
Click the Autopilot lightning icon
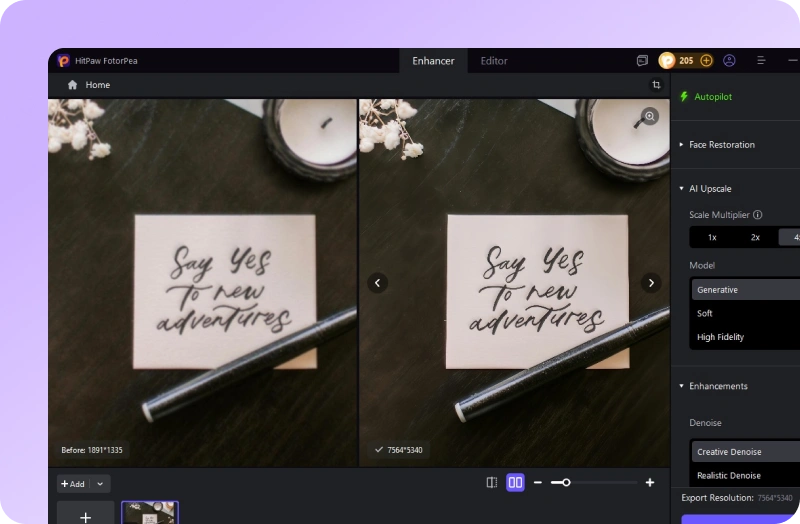(684, 96)
